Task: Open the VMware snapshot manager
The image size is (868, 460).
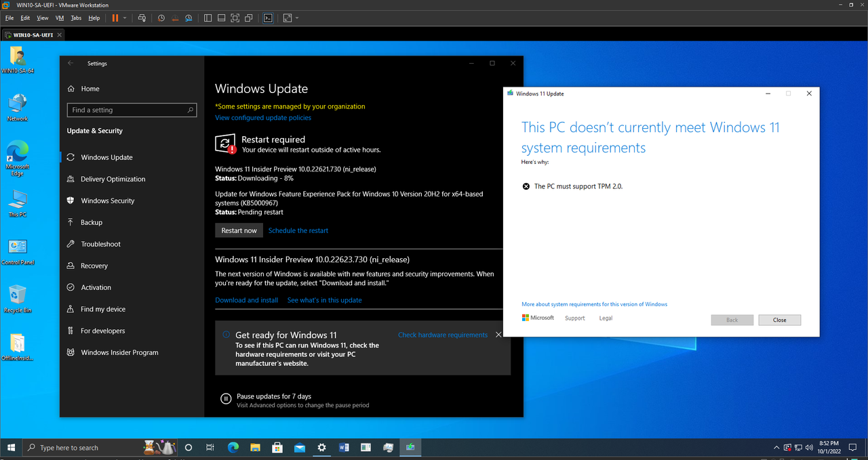Action: click(x=189, y=18)
